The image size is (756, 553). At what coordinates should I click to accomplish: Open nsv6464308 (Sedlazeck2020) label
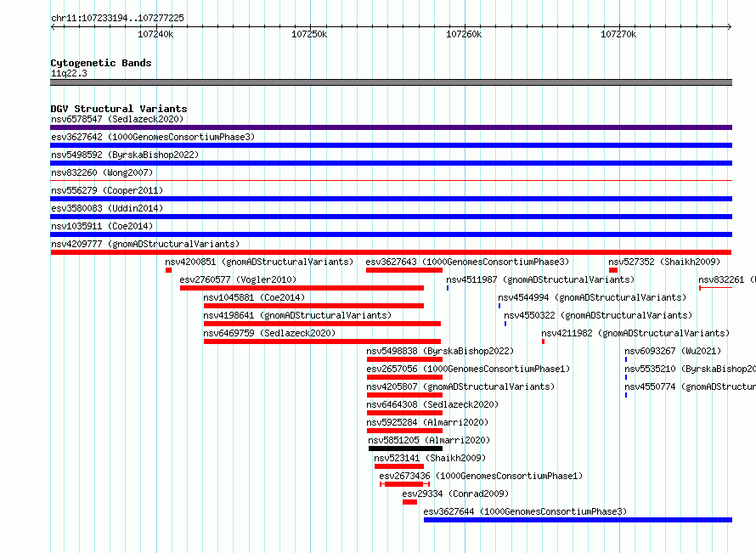432,404
